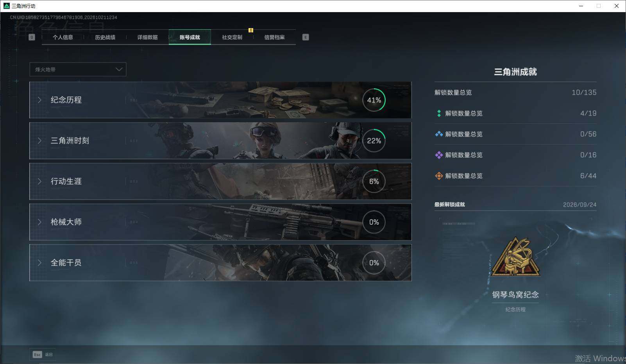Click the 22% progress ring

point(374,141)
